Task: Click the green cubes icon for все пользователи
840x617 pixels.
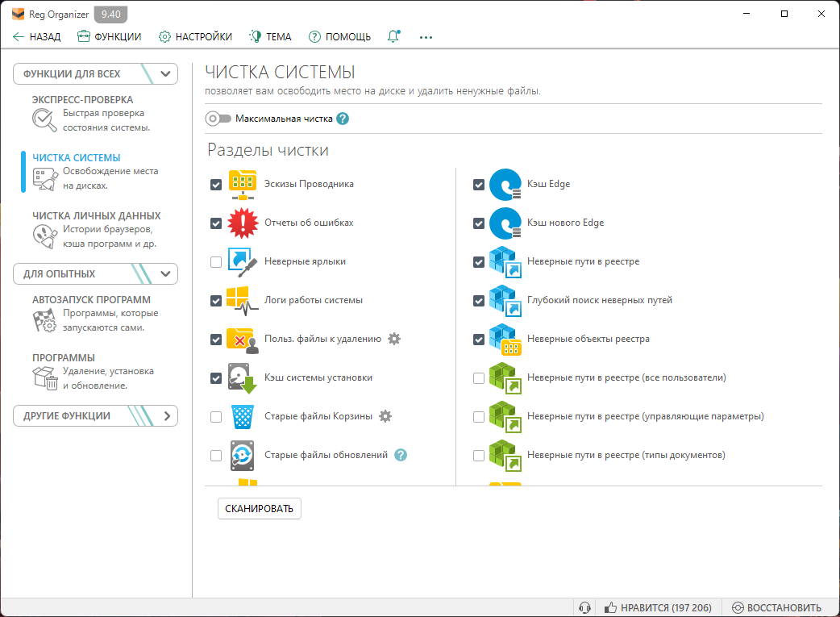Action: coord(505,378)
